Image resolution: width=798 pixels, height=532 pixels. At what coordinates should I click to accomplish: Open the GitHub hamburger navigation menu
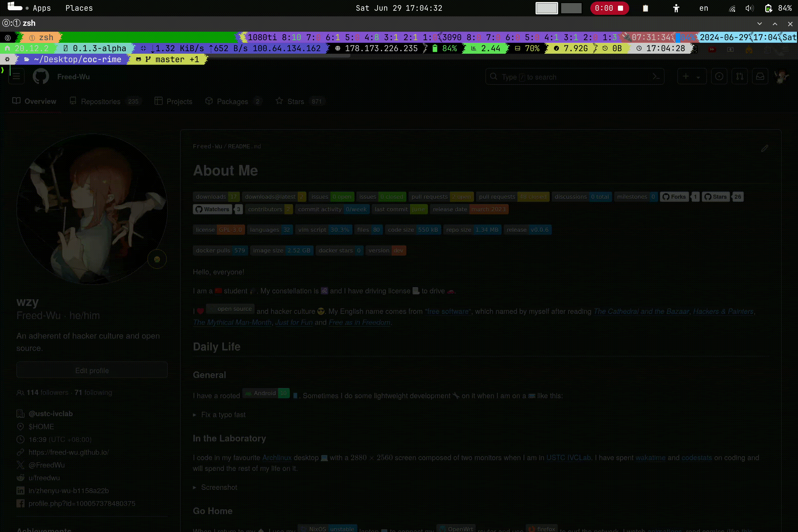tap(16, 77)
